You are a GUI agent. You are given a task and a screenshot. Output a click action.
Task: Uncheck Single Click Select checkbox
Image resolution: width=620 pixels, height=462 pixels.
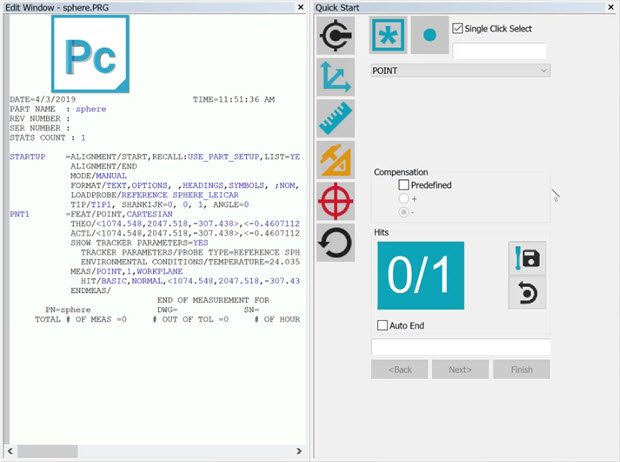pyautogui.click(x=459, y=28)
